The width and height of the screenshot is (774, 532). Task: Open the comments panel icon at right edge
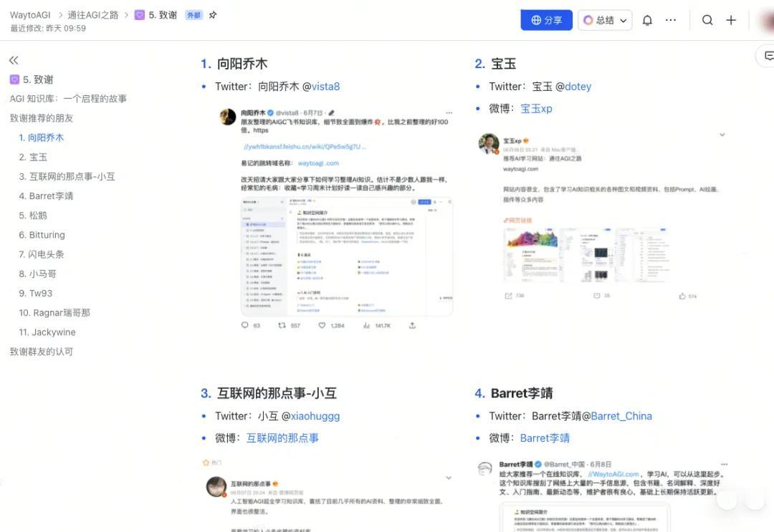coord(768,56)
